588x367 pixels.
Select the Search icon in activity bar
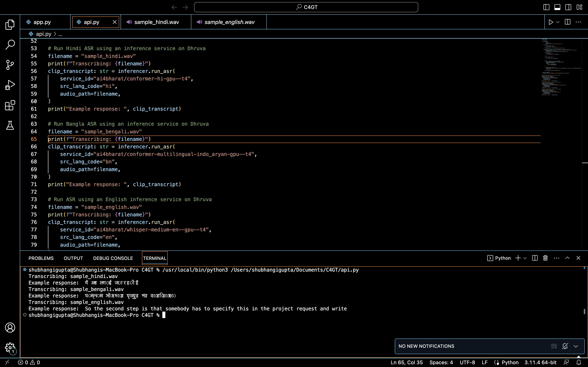[10, 44]
